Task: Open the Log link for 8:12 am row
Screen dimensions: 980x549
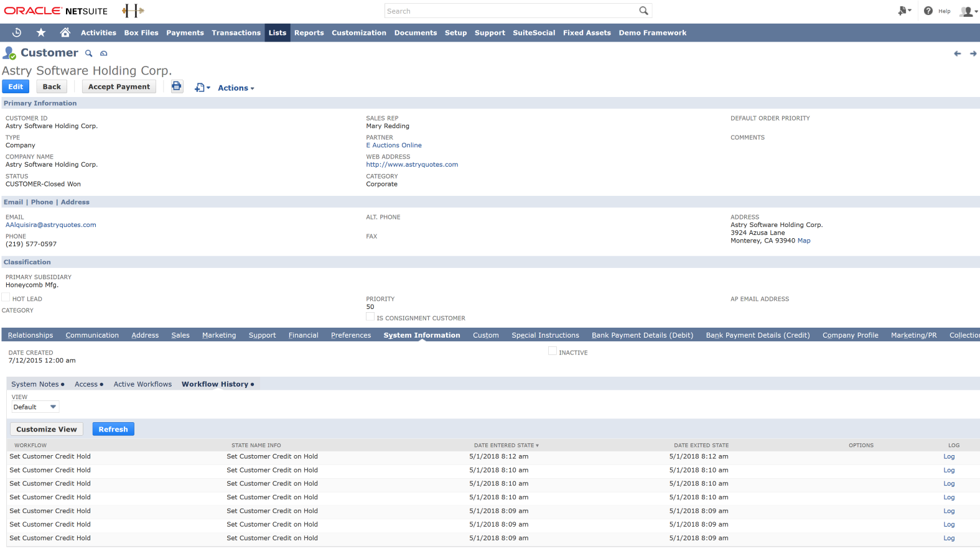Action: [949, 456]
